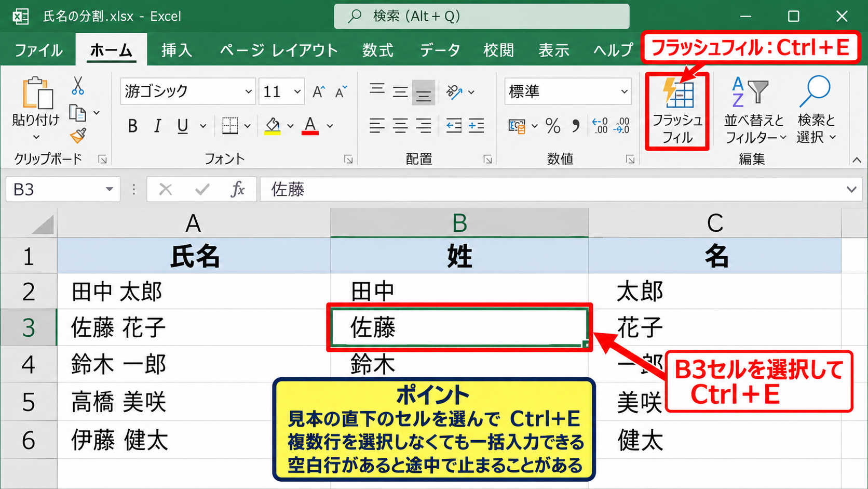868x489 pixels.
Task: Apply red font color A
Action: (x=310, y=126)
